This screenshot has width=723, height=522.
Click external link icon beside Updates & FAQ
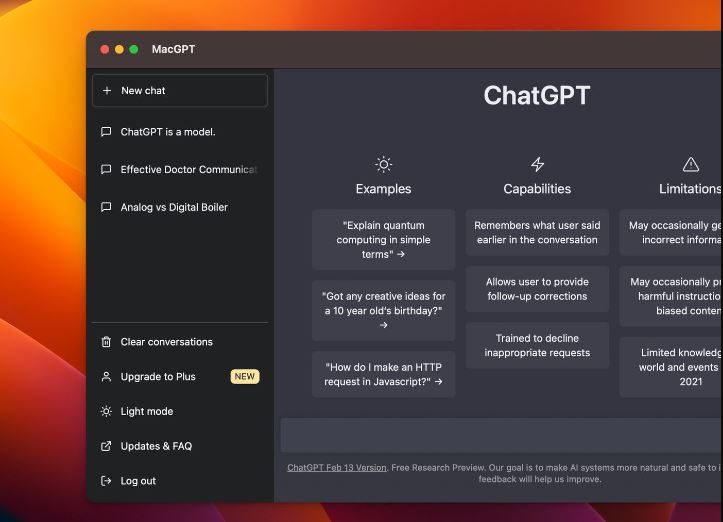point(106,446)
